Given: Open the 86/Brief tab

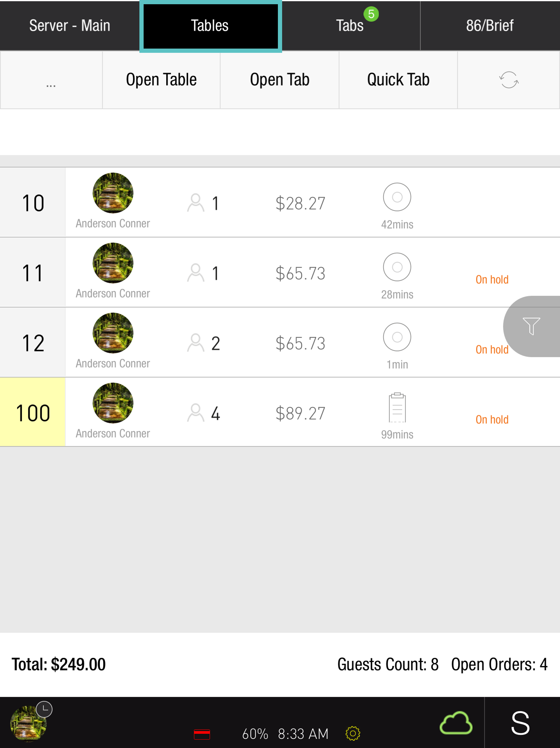Looking at the screenshot, I should (490, 26).
